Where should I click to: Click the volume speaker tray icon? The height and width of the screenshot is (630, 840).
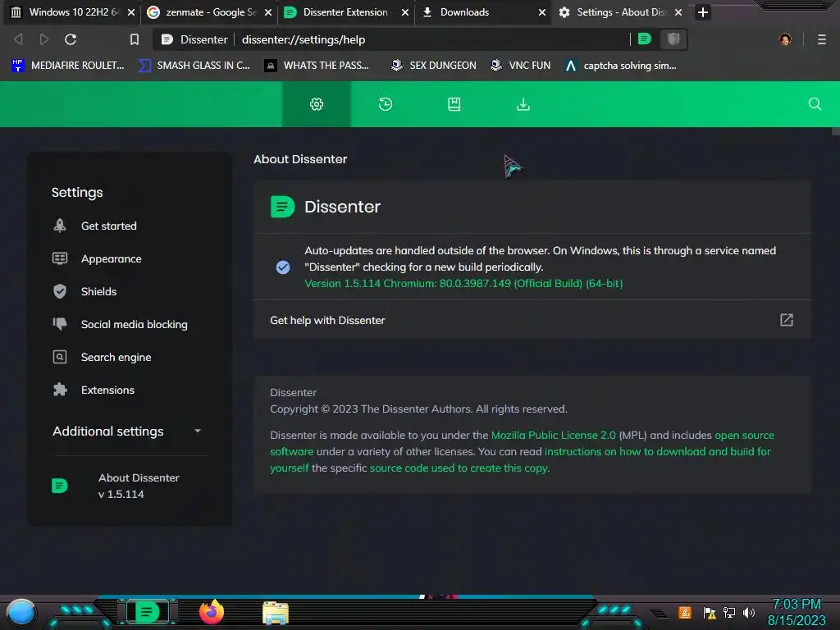point(748,612)
